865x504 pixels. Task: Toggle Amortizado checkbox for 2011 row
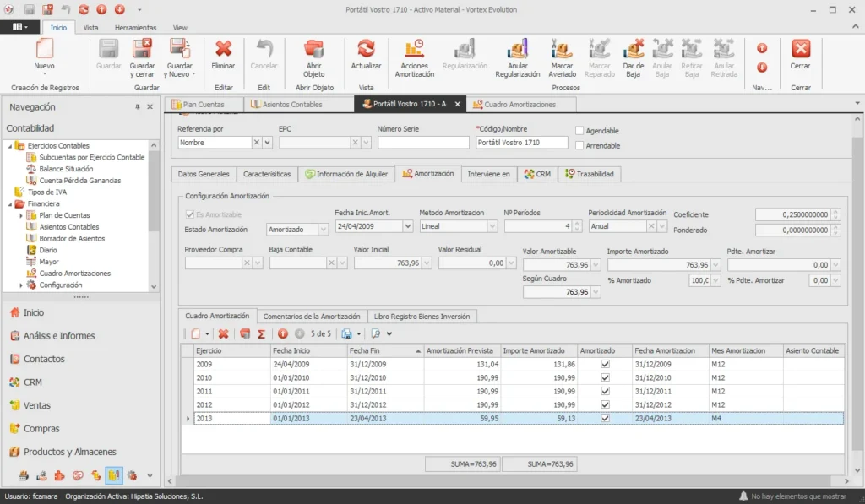[605, 391]
